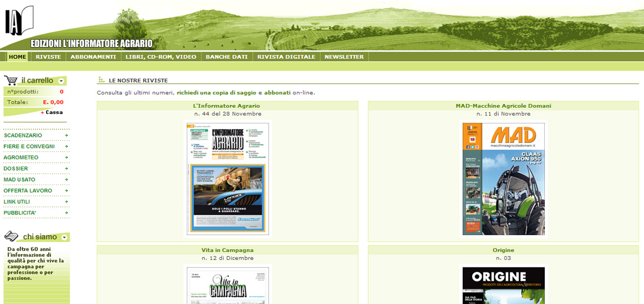
Task: Click Vita in Campagna cover thumbnail
Action: pyautogui.click(x=227, y=284)
